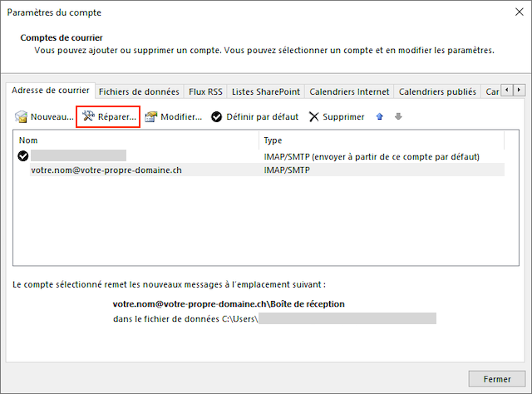Click IMAP/SMTP (envoyer à partir...) type cell
The height and width of the screenshot is (394, 532).
pyautogui.click(x=372, y=157)
